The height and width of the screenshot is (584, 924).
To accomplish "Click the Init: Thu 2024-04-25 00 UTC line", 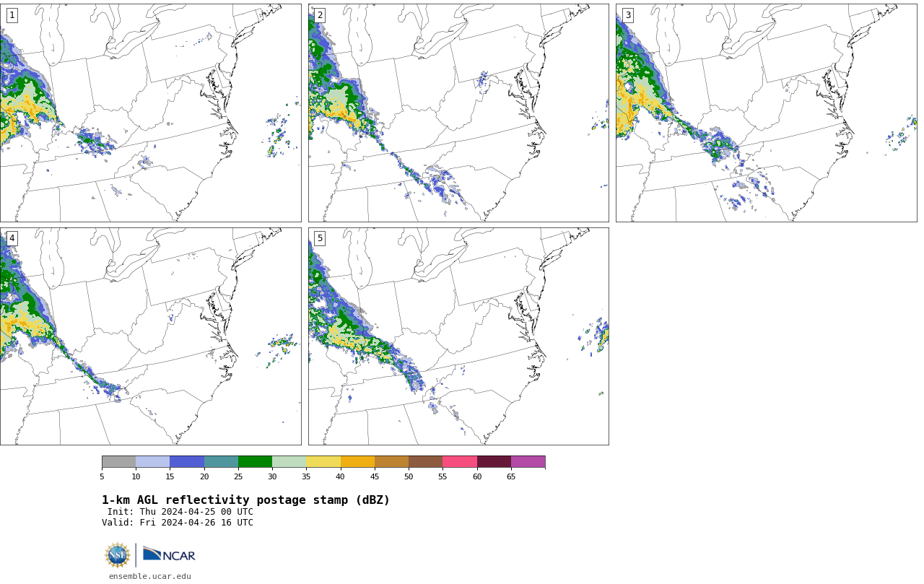I will click(180, 512).
